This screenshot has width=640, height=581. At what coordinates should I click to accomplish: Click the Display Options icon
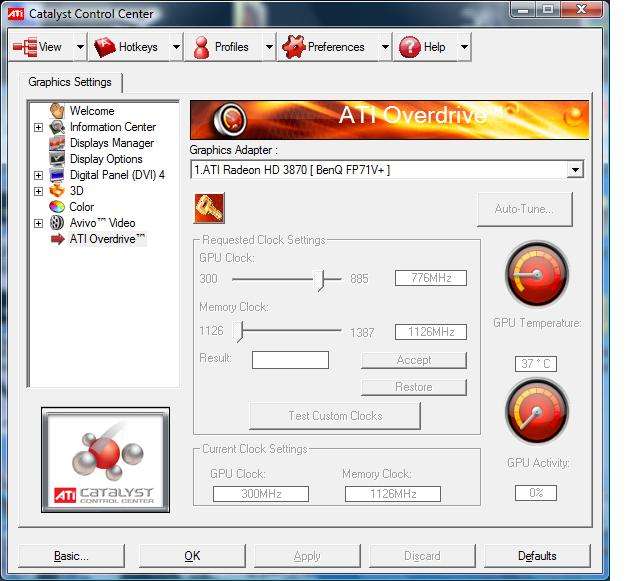pyautogui.click(x=57, y=159)
